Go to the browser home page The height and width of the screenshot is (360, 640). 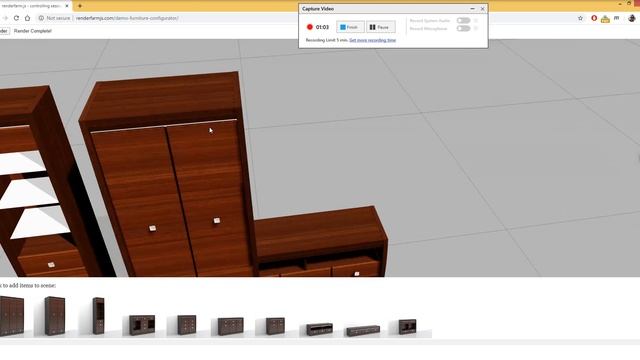tap(27, 18)
